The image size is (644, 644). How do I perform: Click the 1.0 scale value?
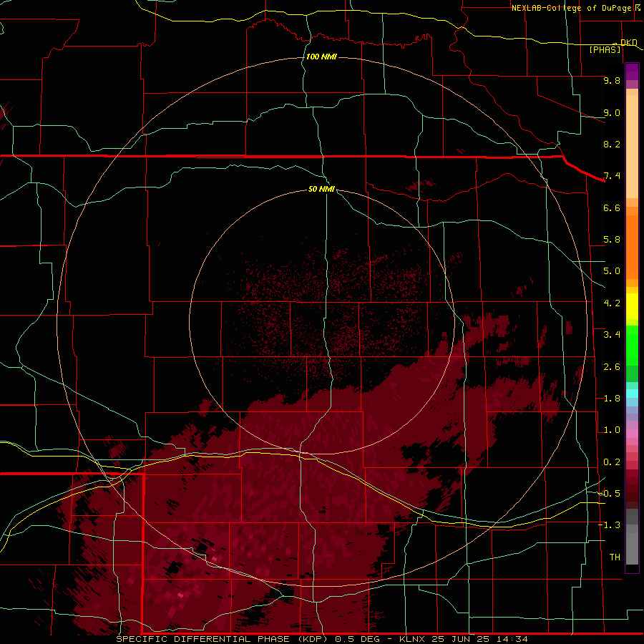(x=612, y=430)
